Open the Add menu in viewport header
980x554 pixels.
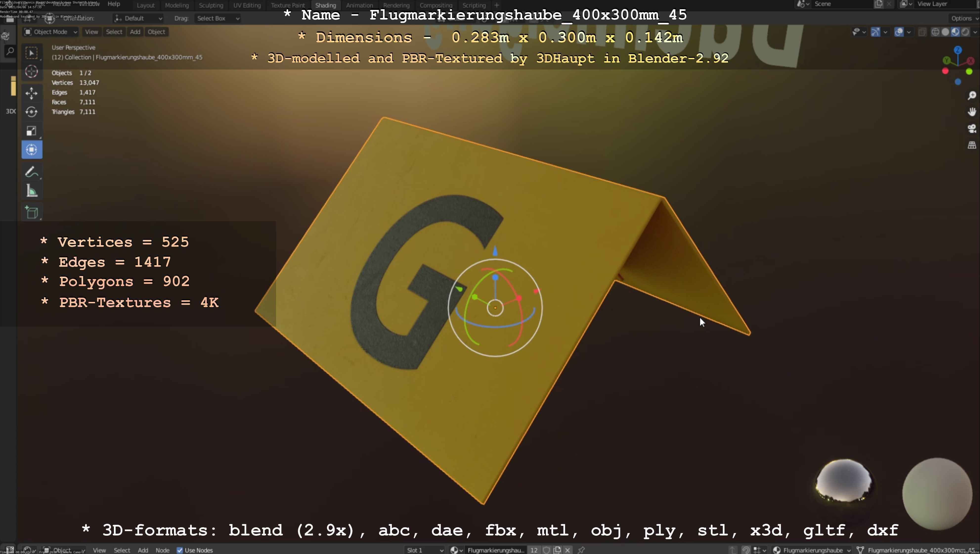click(x=135, y=32)
